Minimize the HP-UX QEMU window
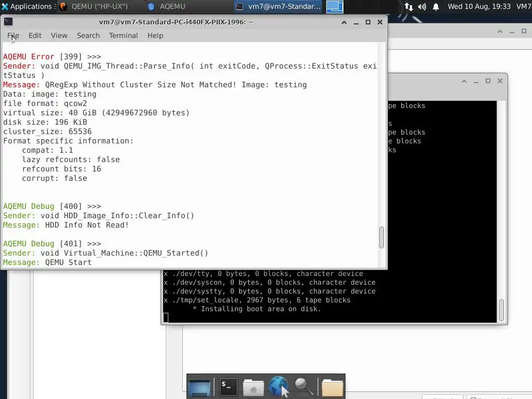This screenshot has height=399, width=532. point(476,81)
